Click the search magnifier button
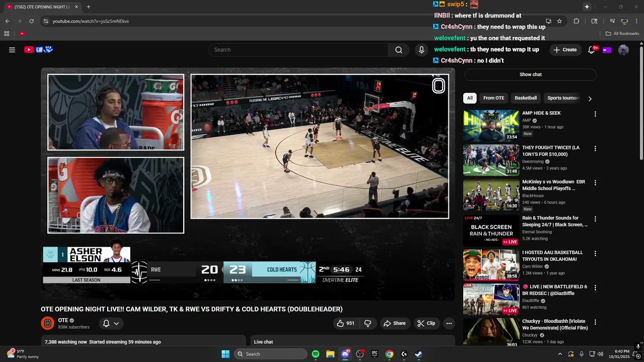The height and width of the screenshot is (362, 644). (398, 50)
